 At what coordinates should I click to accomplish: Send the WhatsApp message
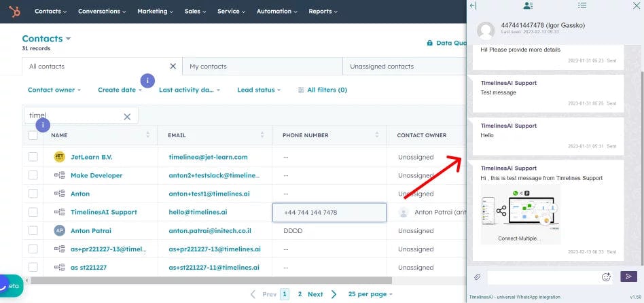click(628, 277)
